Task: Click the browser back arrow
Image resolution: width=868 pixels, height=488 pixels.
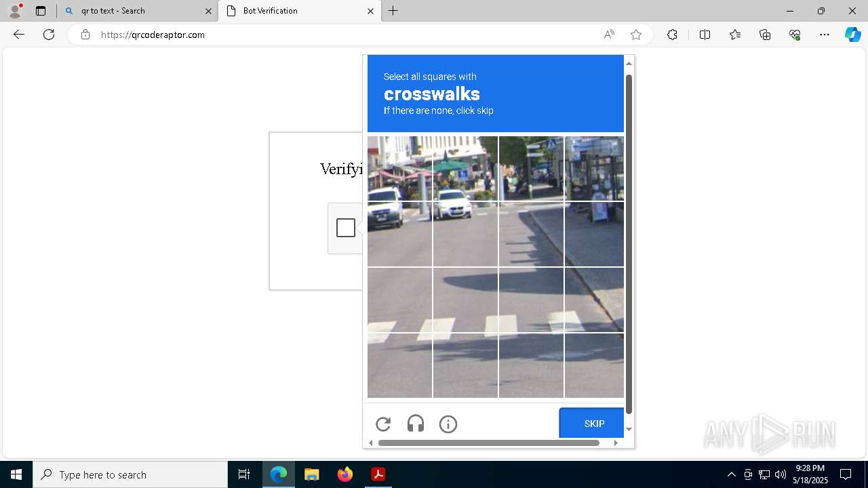Action: tap(19, 35)
